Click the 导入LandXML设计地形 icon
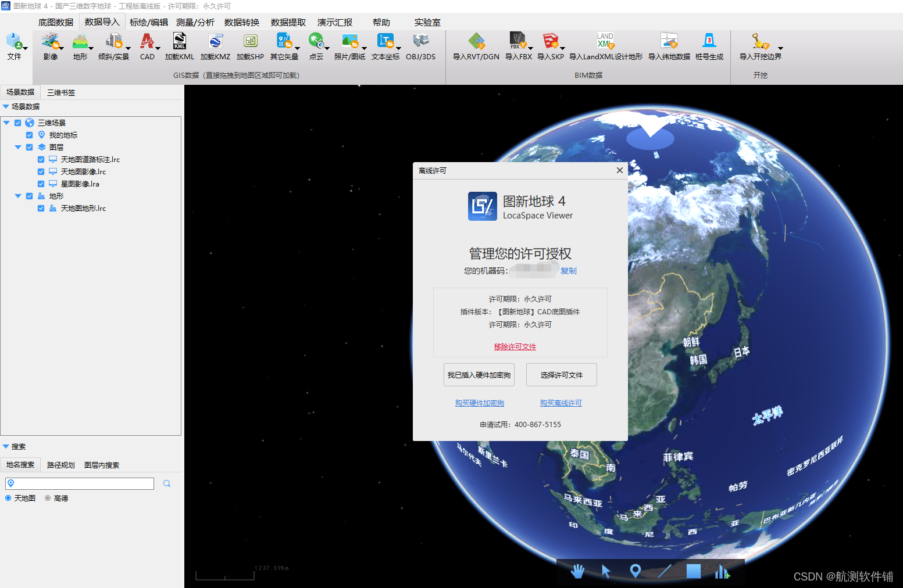The width and height of the screenshot is (903, 588). point(605,41)
